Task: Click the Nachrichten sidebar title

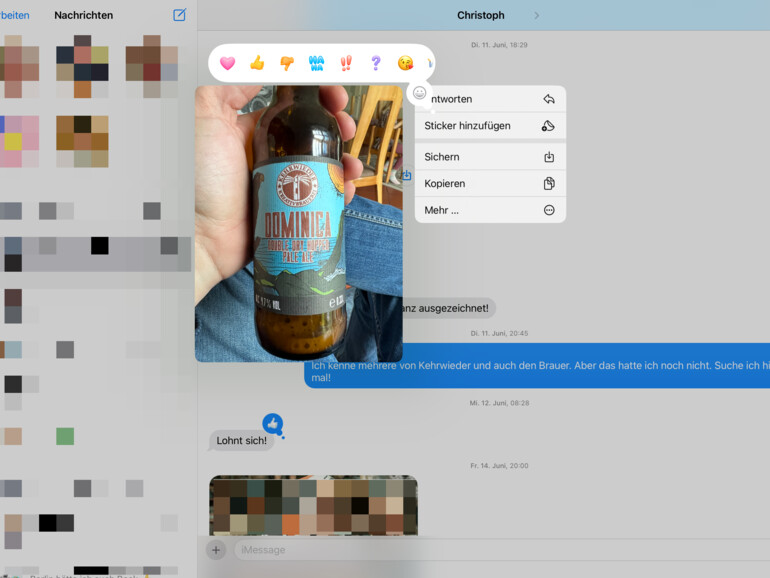Action: pyautogui.click(x=83, y=15)
